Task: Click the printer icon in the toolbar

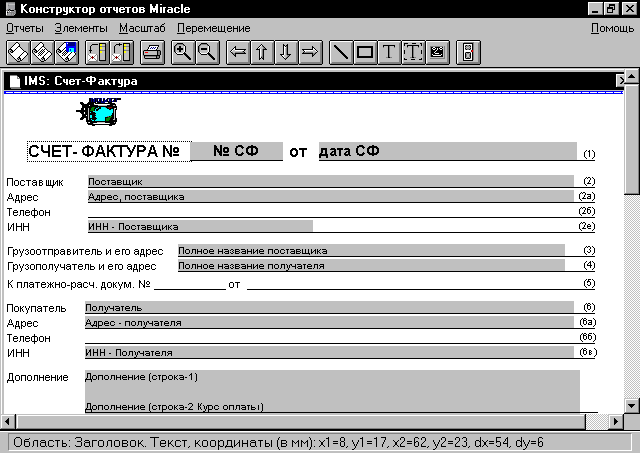Action: [153, 51]
